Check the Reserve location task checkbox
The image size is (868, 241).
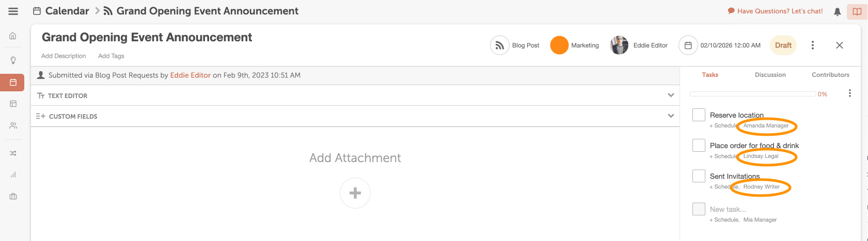point(699,115)
